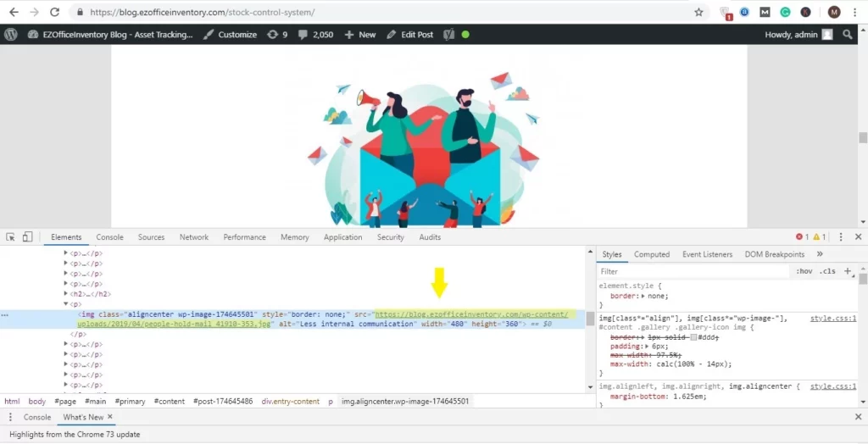Image resolution: width=868 pixels, height=444 pixels.
Task: Bookmark this page with the star icon
Action: [x=698, y=13]
